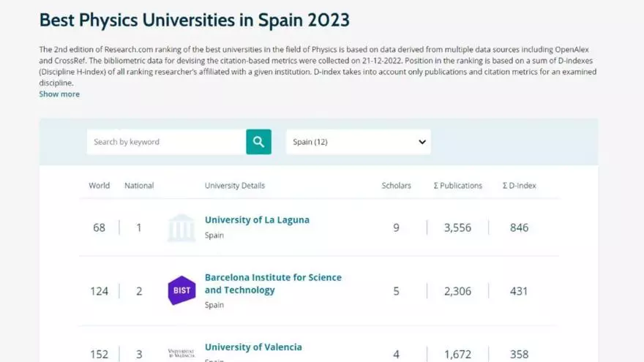Click the Search by keyword field
Screen dimensions: 644x362
click(166, 142)
